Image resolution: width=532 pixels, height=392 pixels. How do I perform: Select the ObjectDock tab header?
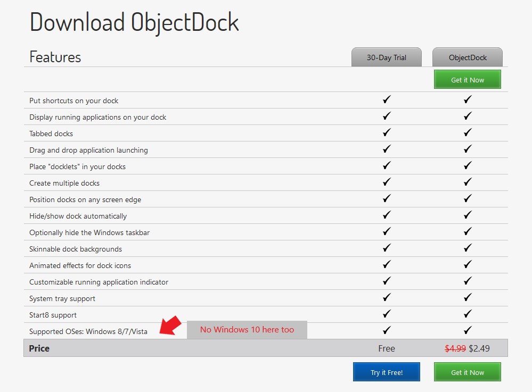pos(467,57)
